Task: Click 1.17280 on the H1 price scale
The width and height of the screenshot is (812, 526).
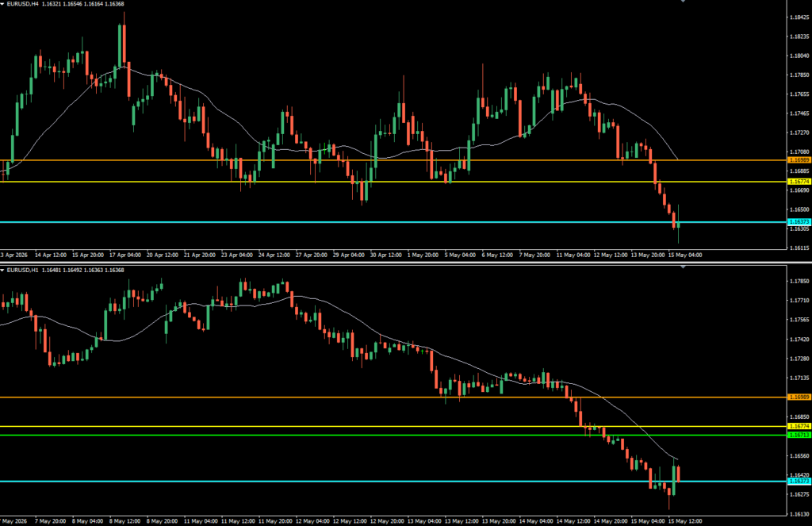Action: (799, 359)
